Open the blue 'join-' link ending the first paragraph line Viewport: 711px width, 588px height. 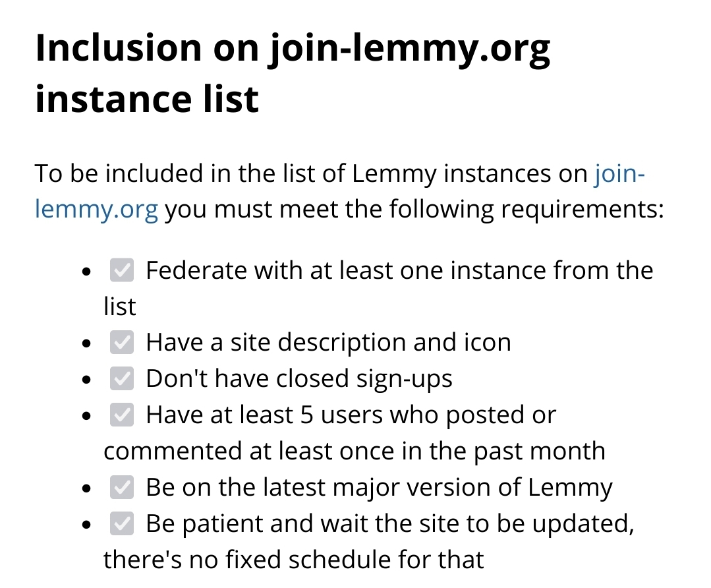619,174
